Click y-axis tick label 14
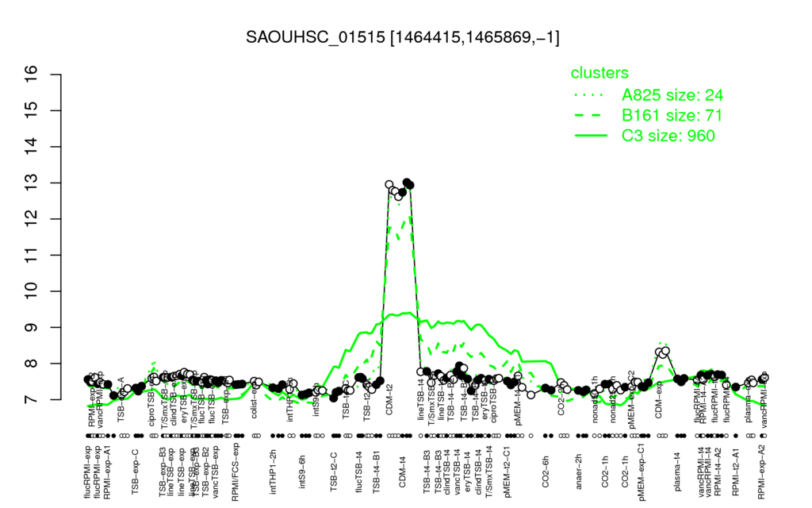Viewport: 812px width, 508px height. [32, 147]
